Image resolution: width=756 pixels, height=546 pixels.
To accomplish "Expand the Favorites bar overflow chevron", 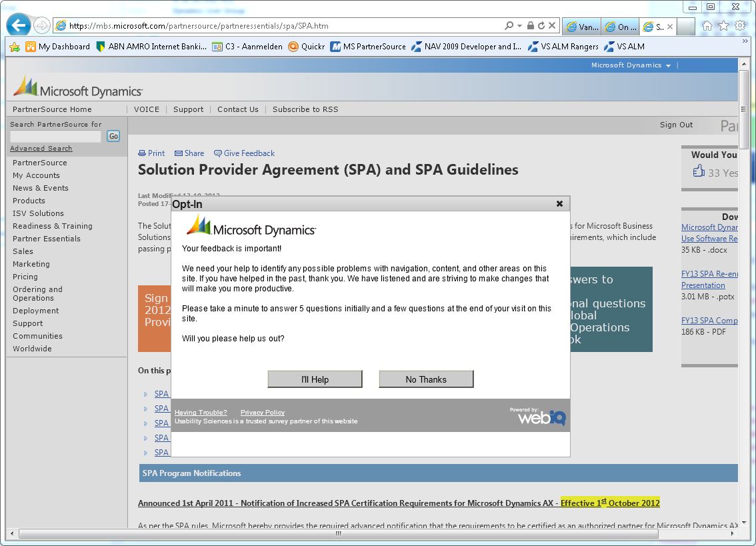I will coord(745,41).
